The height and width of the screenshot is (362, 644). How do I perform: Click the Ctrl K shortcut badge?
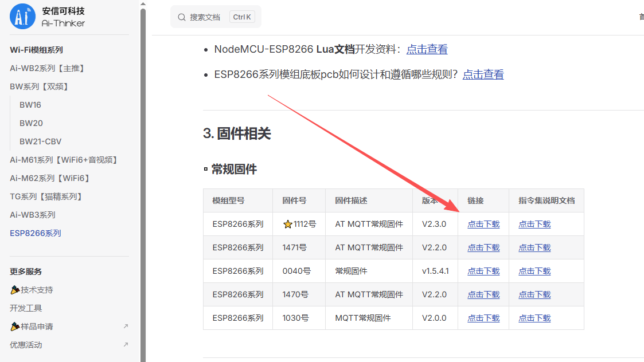coord(242,17)
